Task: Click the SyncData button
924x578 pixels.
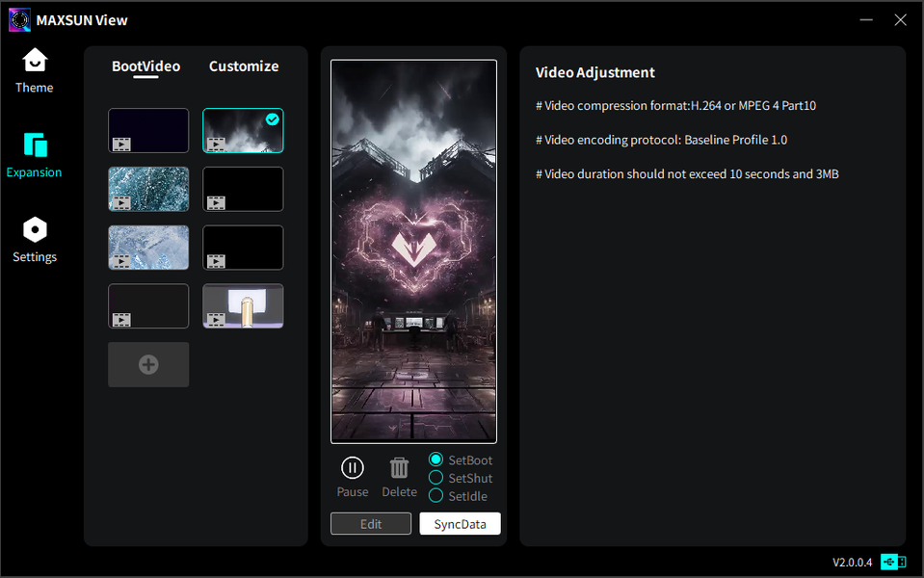Action: pos(461,524)
